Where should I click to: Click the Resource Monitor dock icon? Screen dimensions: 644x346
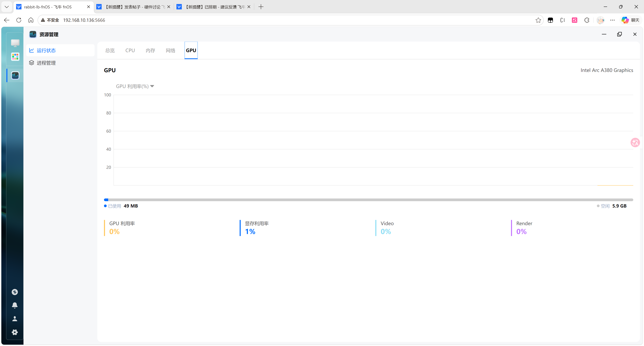[15, 75]
